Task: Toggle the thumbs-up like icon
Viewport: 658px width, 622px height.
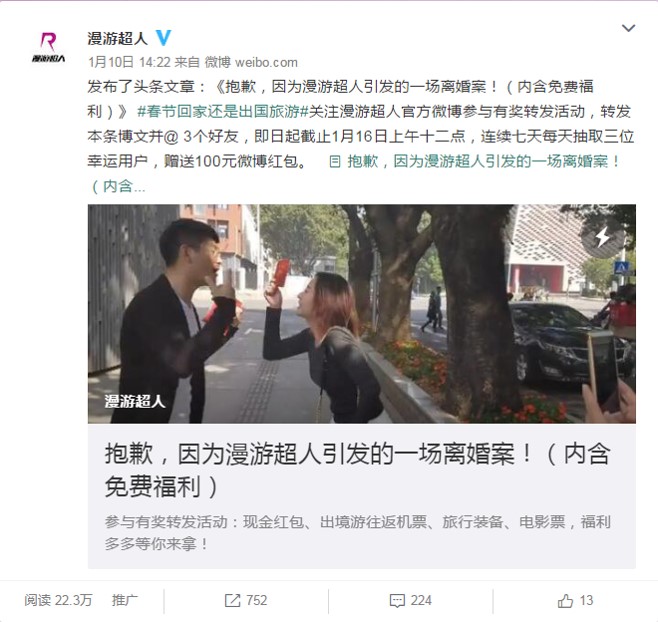Action: click(x=565, y=601)
